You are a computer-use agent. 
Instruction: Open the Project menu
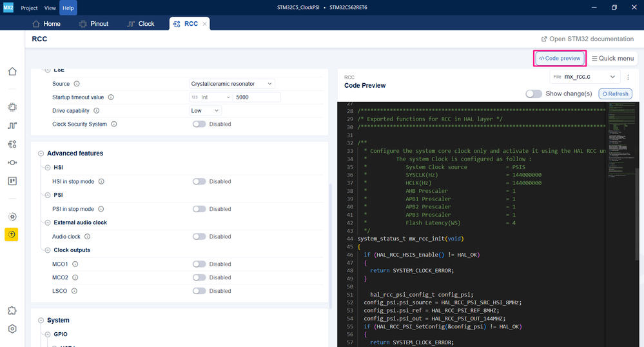click(29, 8)
